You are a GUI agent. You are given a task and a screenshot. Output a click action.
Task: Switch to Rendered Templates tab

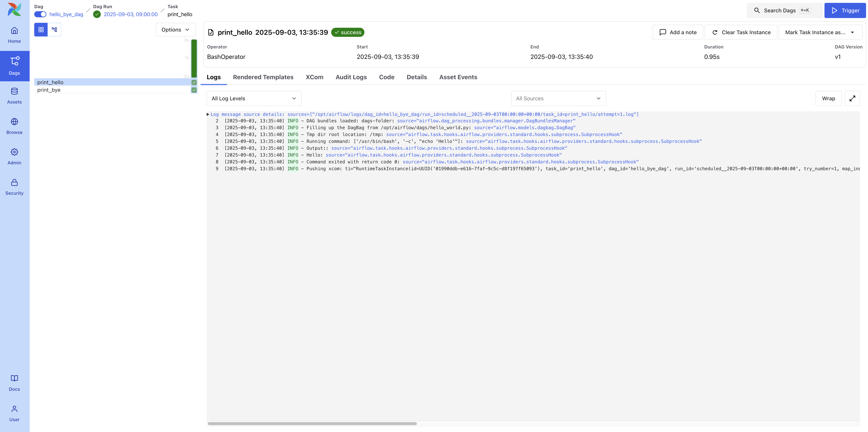263,77
